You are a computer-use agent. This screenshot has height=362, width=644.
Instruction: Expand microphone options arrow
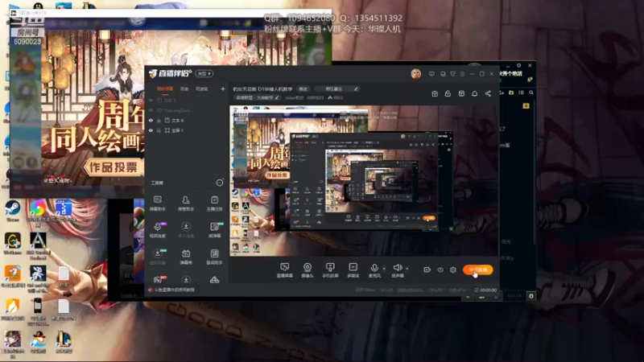pyautogui.click(x=384, y=269)
